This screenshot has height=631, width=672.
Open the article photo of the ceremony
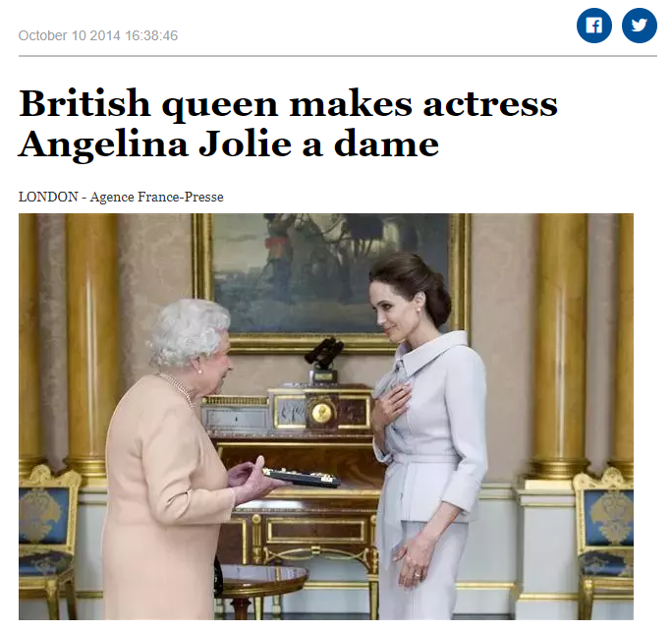(326, 416)
